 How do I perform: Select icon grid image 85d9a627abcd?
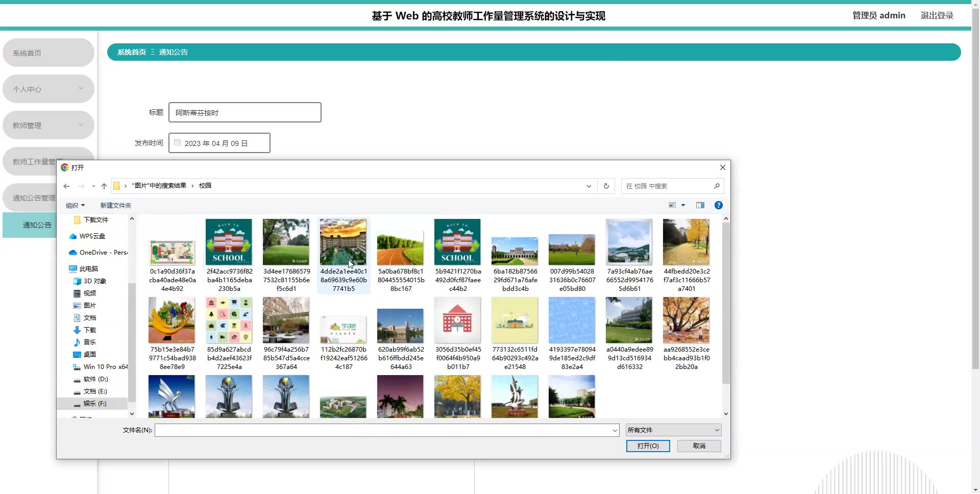229,320
